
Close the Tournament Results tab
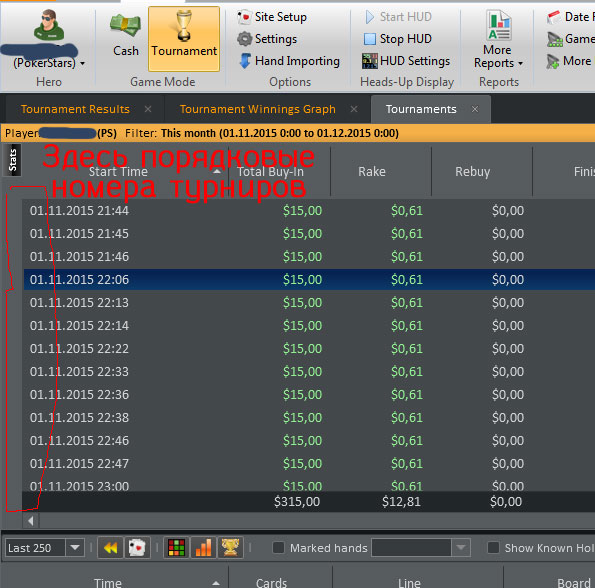(x=148, y=109)
